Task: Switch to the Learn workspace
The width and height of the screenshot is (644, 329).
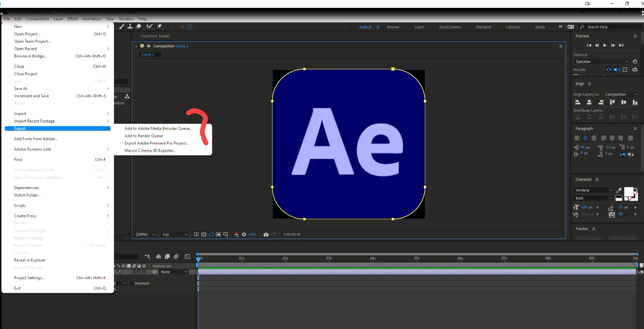Action: click(420, 27)
